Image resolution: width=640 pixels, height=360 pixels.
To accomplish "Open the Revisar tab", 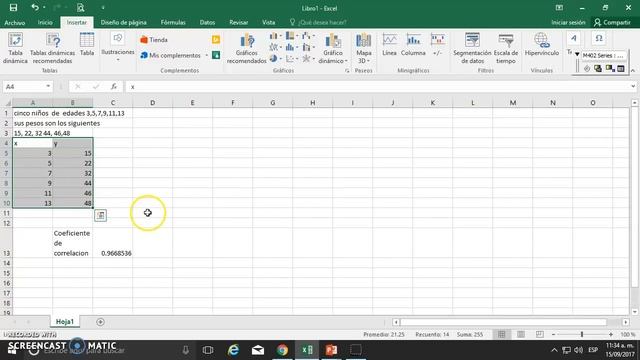I will point(239,22).
